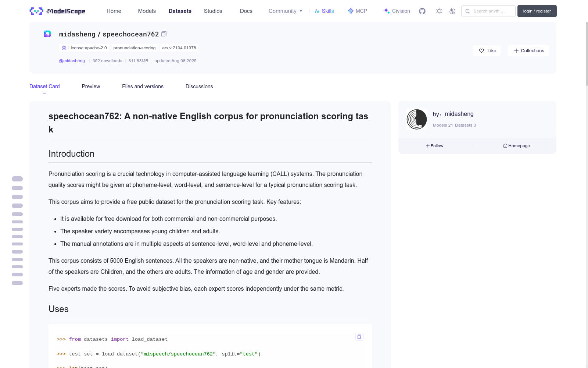This screenshot has height=368, width=588.
Task: Open the Models section
Action: pos(147,11)
